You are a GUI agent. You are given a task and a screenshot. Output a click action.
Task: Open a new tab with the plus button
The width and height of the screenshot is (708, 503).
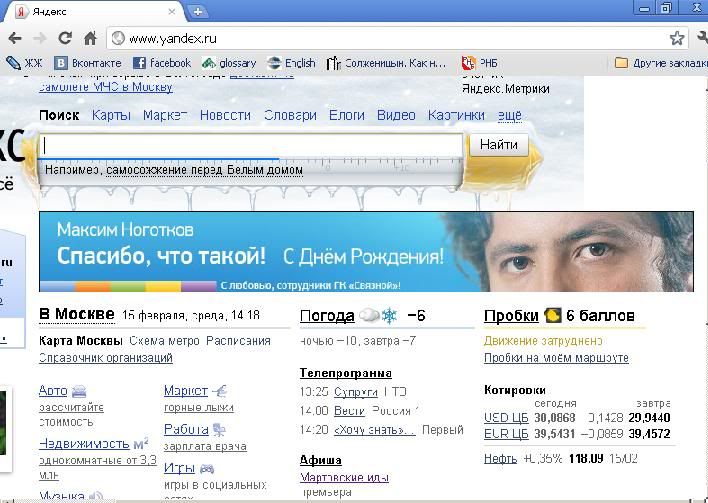pyautogui.click(x=198, y=12)
